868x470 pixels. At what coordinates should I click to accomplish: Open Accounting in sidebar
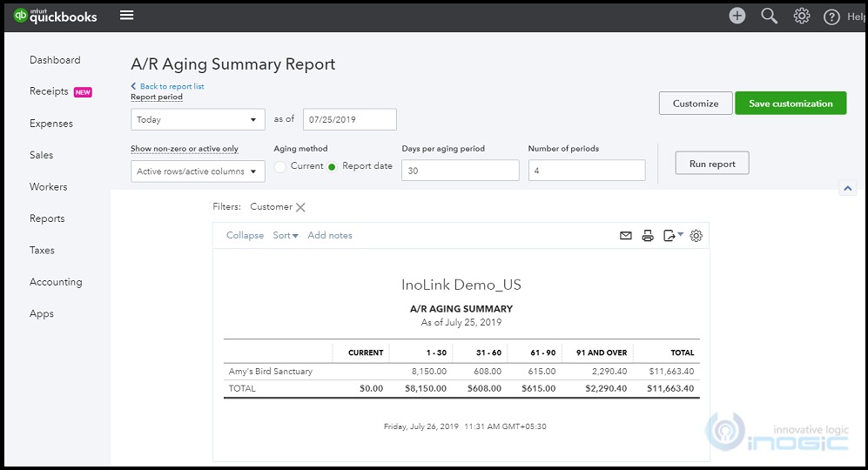[x=56, y=282]
